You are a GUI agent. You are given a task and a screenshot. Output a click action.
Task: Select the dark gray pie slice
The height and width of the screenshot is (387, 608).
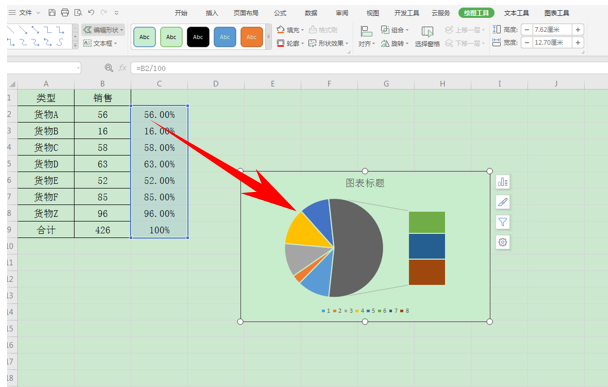pyautogui.click(x=358, y=248)
